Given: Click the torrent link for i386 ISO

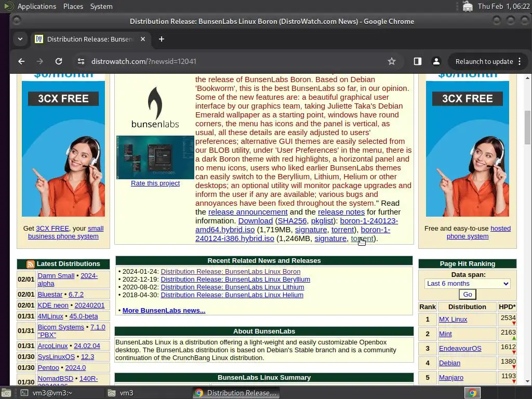Looking at the screenshot, I should [x=362, y=238].
